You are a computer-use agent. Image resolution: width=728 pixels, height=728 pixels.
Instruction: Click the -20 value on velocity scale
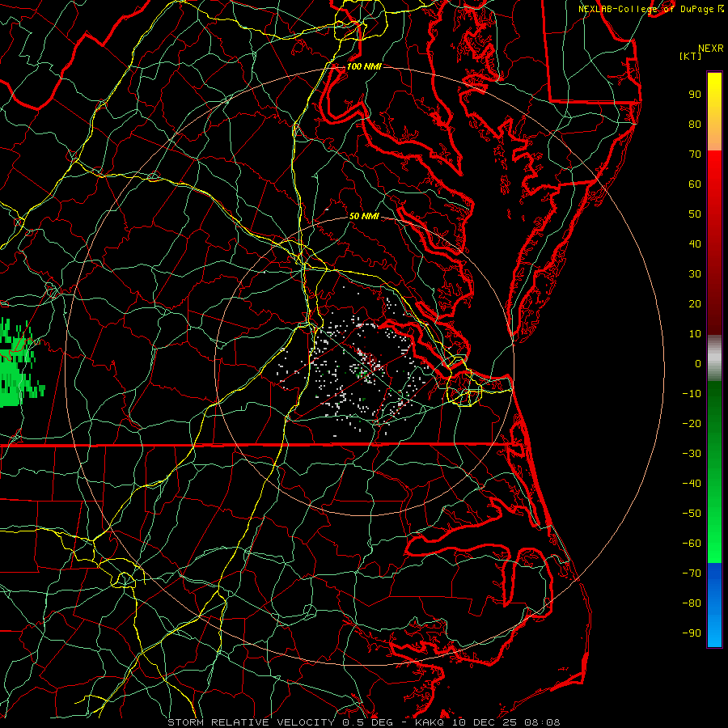click(692, 423)
